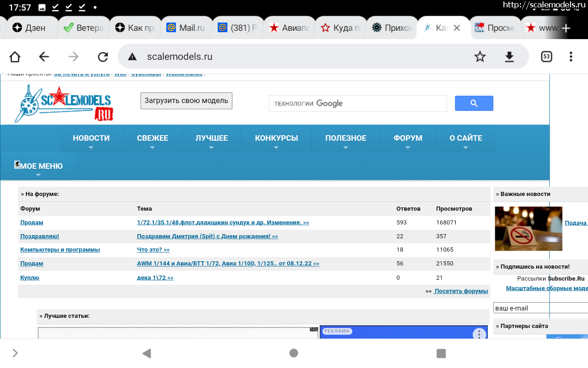Image resolution: width=588 pixels, height=368 pixels.
Task: Open topic AWM 1/144 и Авиа/БТТ 1/72
Action: [x=228, y=264]
